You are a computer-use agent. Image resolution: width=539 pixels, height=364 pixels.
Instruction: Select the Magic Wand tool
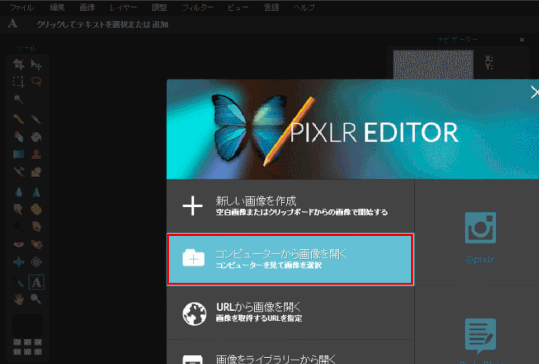[19, 99]
